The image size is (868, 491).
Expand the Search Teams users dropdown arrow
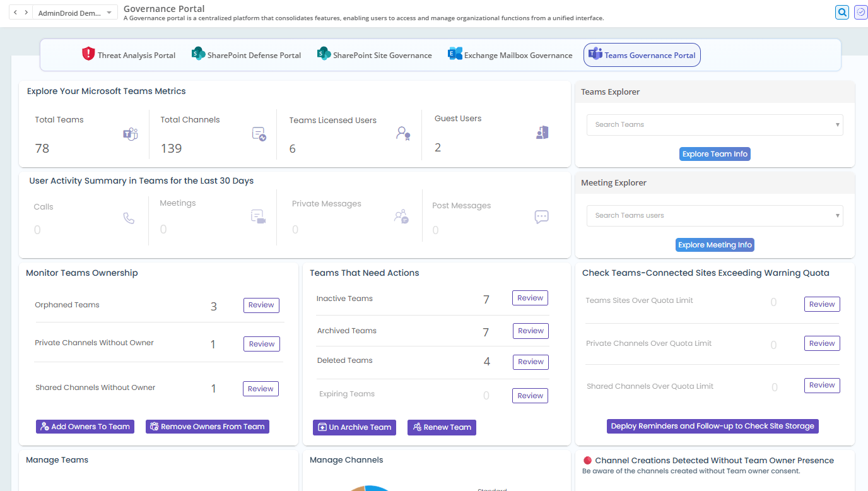tap(838, 216)
